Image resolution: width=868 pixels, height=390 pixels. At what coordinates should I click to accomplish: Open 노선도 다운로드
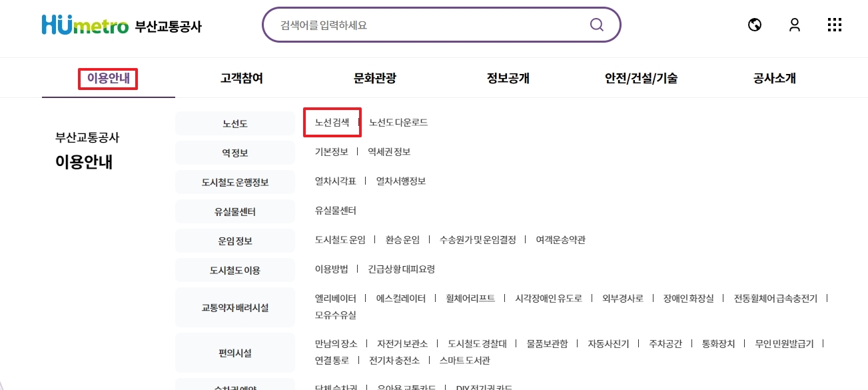pos(400,123)
